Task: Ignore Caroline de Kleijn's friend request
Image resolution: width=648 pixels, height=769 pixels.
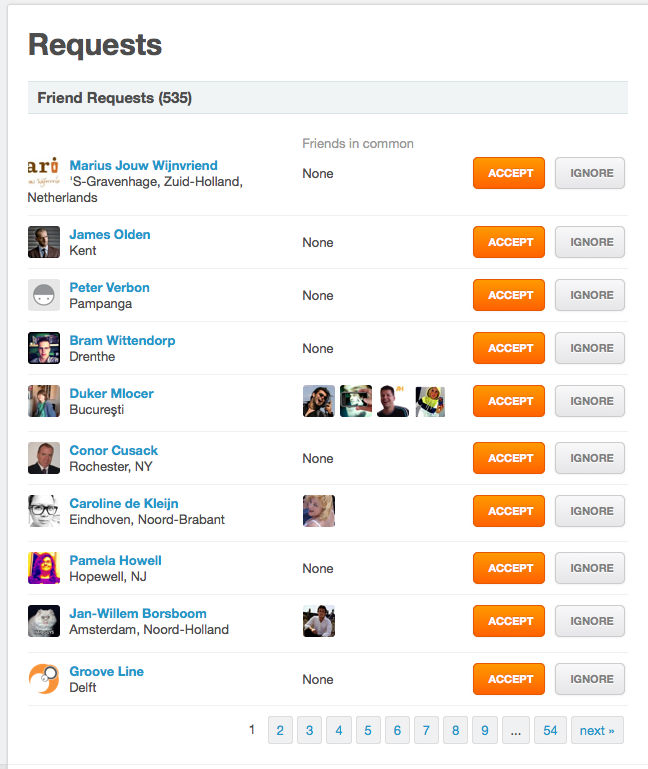Action: click(x=590, y=511)
